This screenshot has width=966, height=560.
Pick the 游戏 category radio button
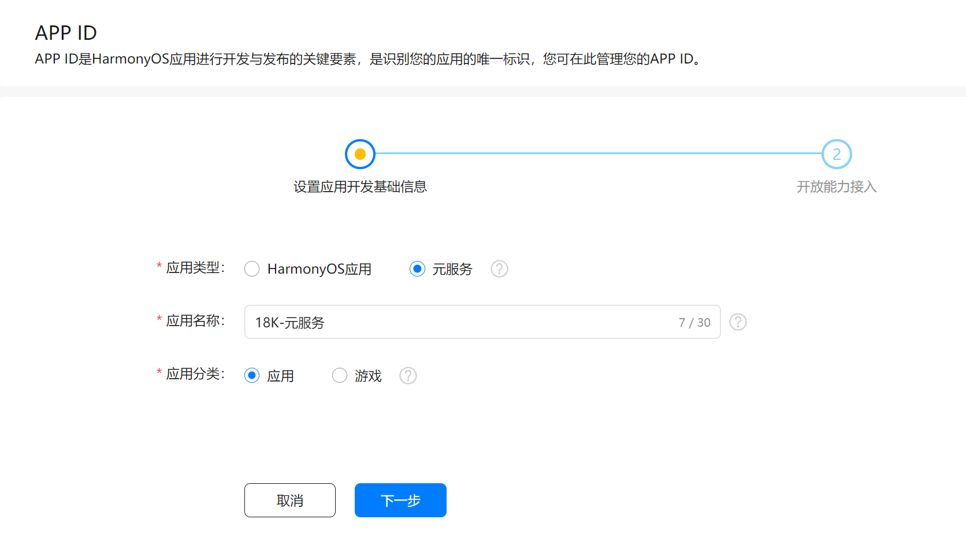(x=340, y=376)
